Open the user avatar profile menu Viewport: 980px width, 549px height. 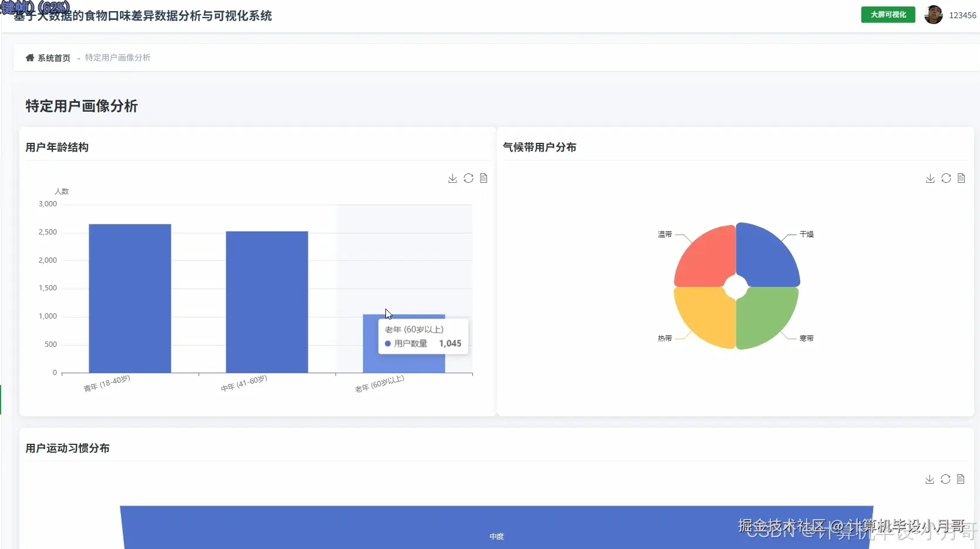[x=934, y=15]
